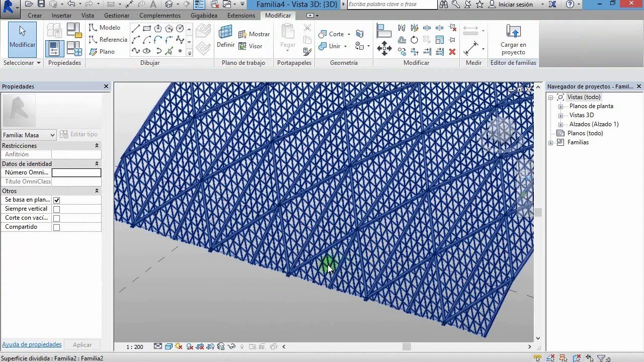Click the Modelo line button

tap(105, 28)
